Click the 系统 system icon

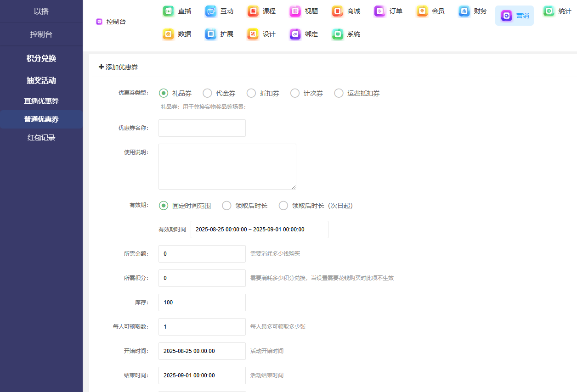tap(338, 34)
